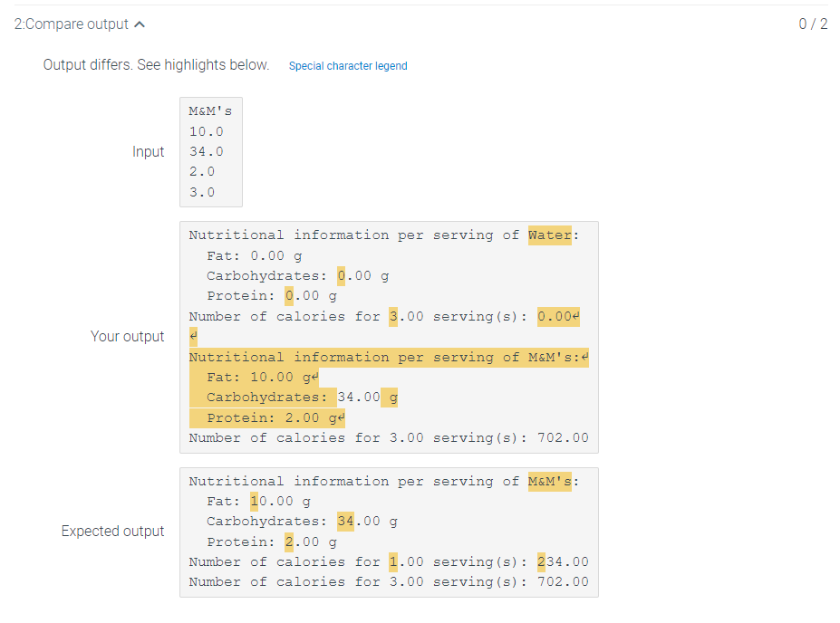
Task: Select the M&M's line in Input box
Action: (210, 111)
